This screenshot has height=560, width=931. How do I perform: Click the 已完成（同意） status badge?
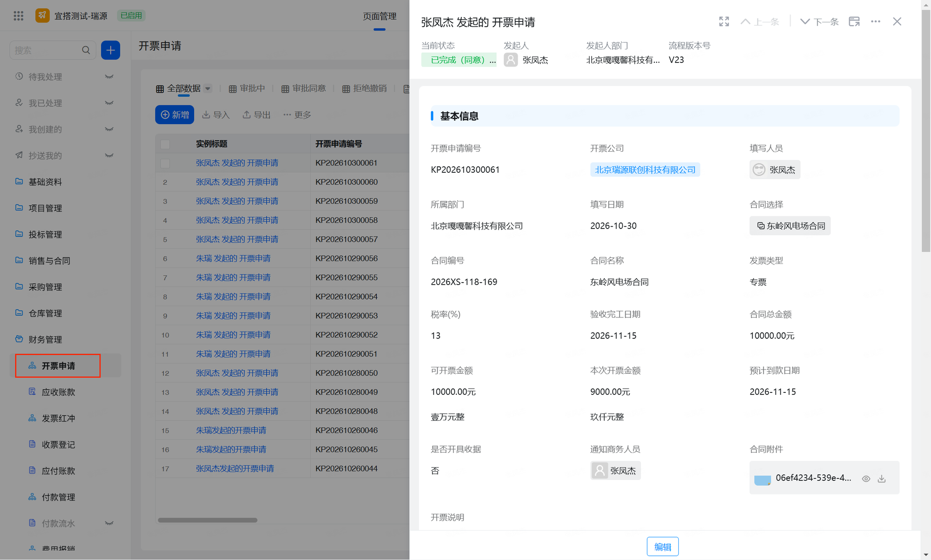(x=459, y=60)
